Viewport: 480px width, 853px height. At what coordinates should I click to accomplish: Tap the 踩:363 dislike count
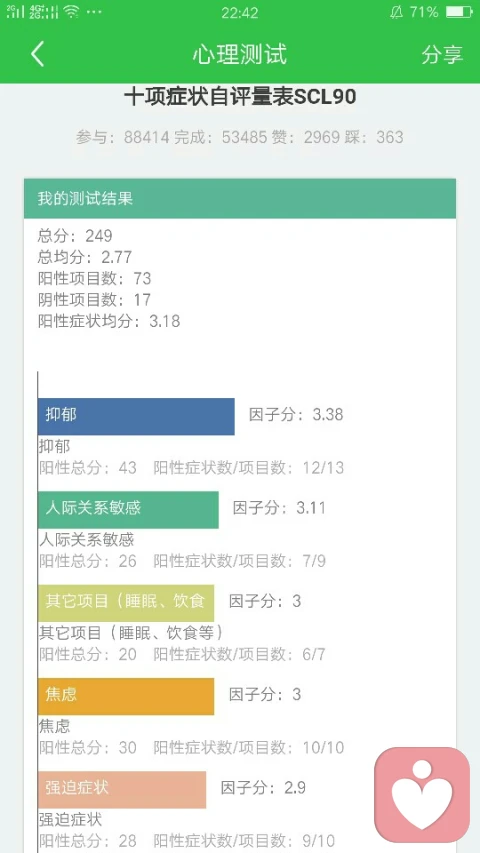pyautogui.click(x=374, y=137)
